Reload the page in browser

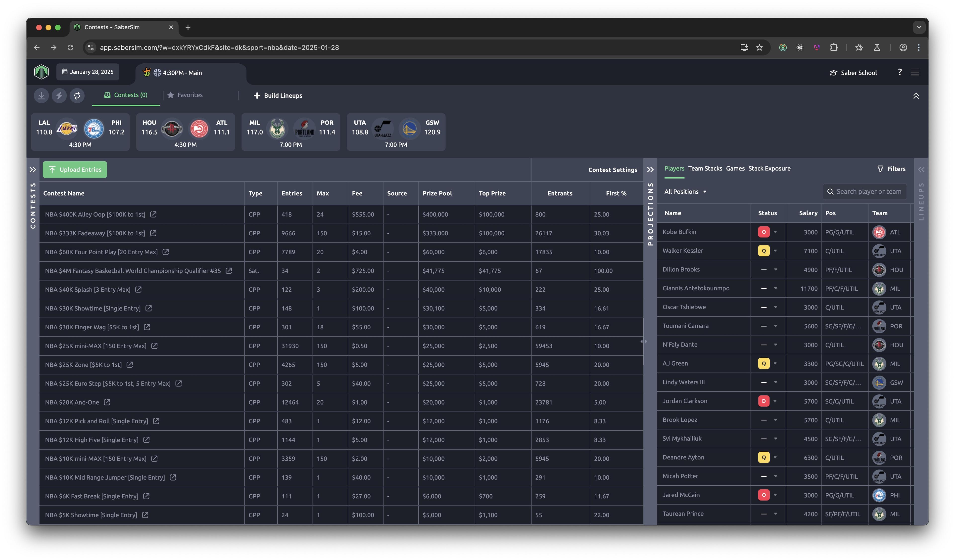(70, 47)
